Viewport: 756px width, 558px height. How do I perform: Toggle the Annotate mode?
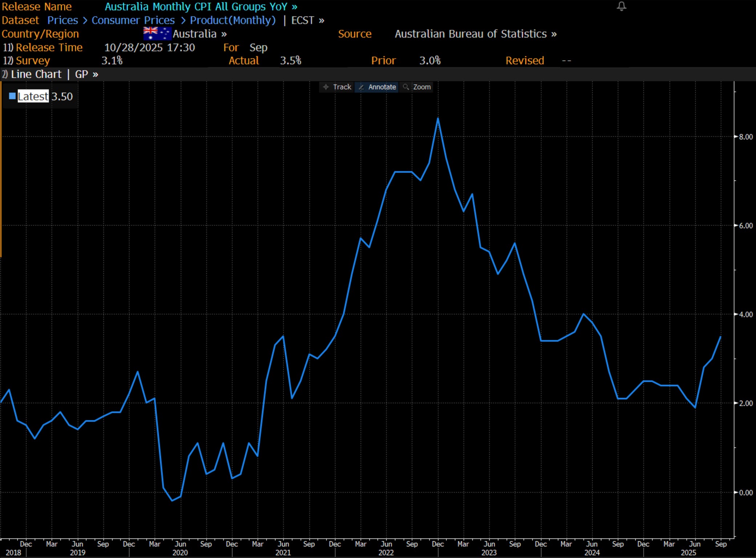[x=382, y=87]
